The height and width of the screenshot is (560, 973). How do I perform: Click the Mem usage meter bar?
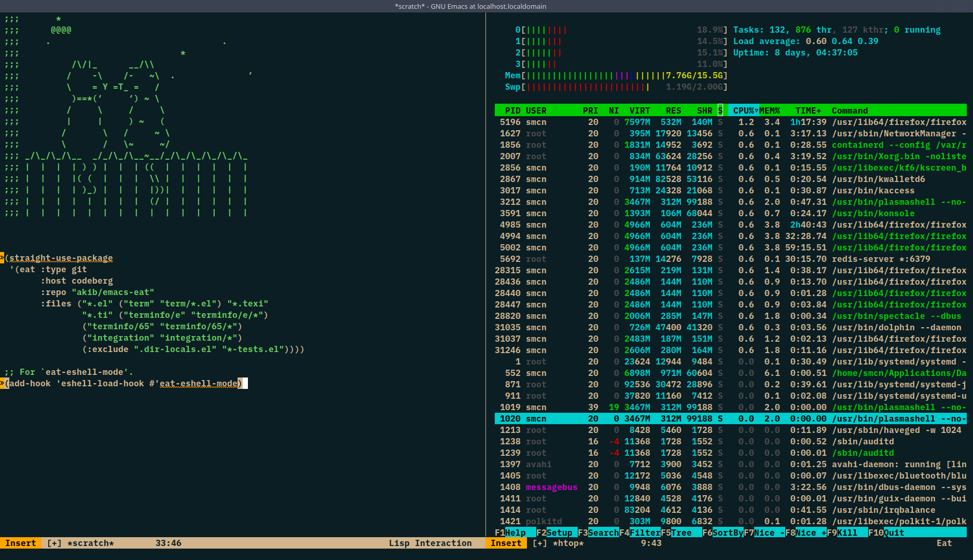pyautogui.click(x=616, y=75)
